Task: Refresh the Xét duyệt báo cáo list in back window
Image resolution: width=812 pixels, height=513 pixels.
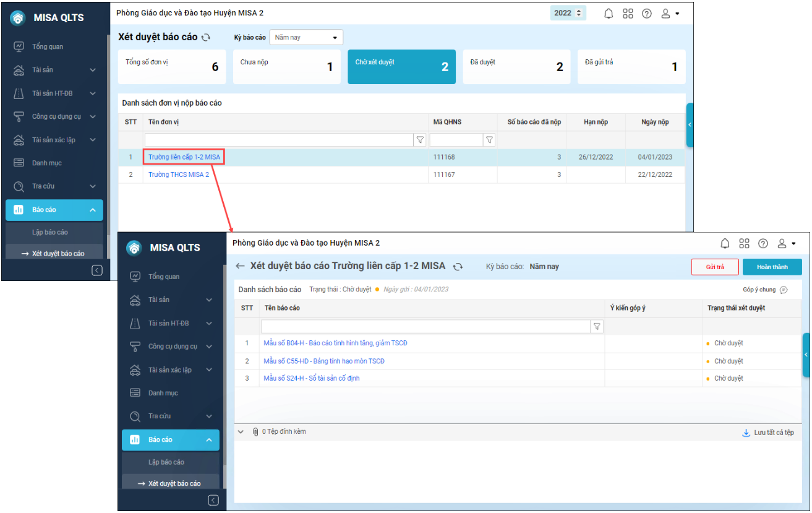Action: [206, 37]
